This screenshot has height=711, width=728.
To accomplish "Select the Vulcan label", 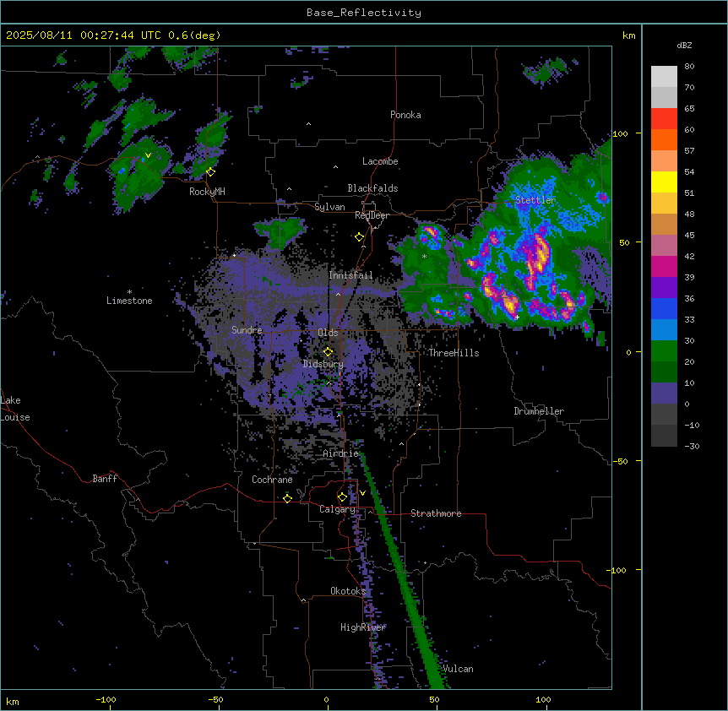I will click(458, 669).
